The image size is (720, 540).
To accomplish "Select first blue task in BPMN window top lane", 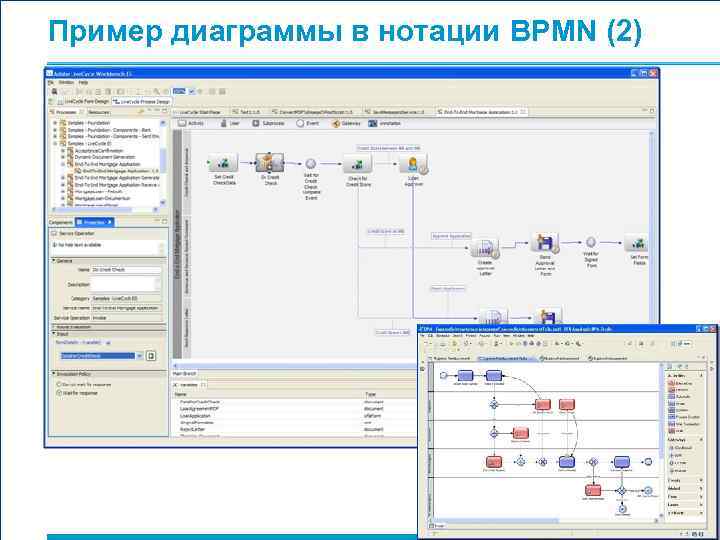I will click(465, 376).
